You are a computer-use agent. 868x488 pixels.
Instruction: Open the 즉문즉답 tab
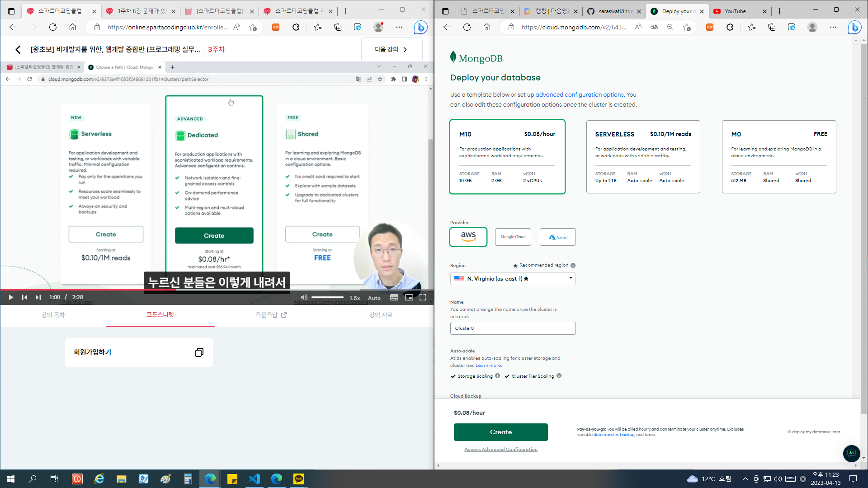[x=271, y=315]
